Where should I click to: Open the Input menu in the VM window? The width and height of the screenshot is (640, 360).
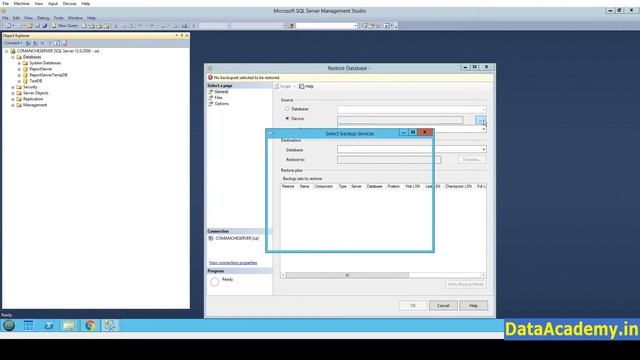point(53,4)
